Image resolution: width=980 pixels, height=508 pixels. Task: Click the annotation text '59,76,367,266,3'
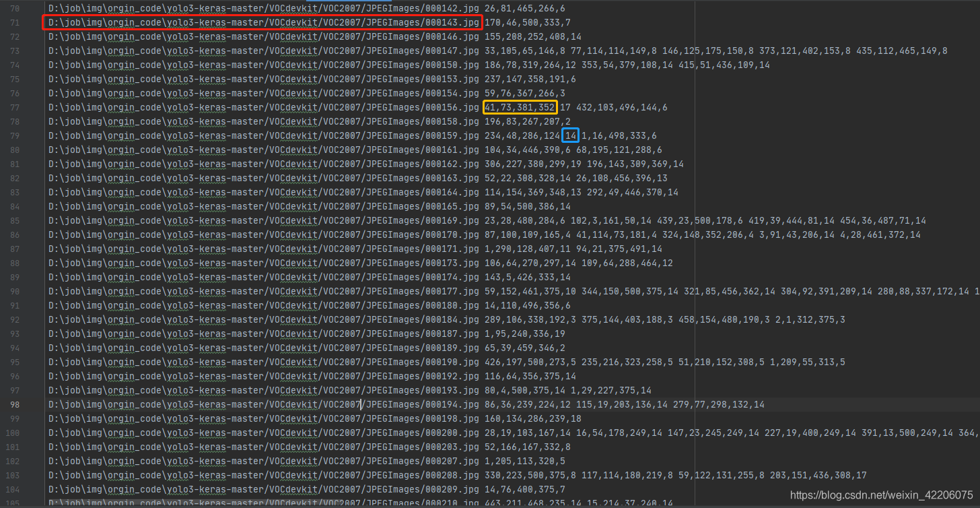[525, 94]
